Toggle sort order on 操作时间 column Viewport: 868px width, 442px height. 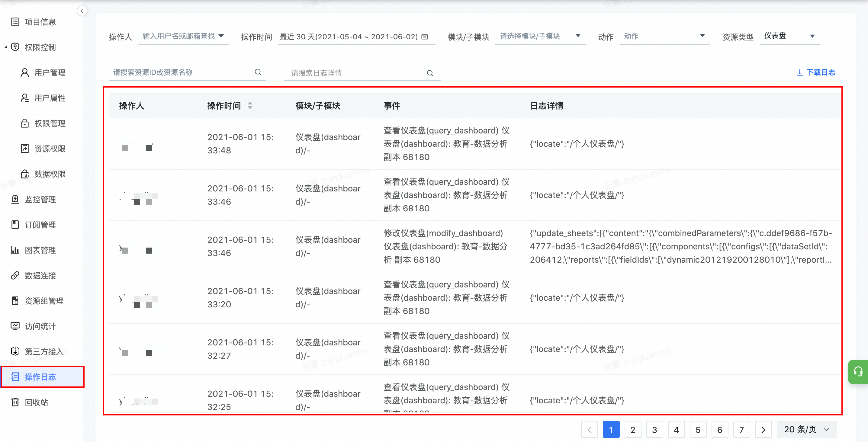pyautogui.click(x=250, y=106)
